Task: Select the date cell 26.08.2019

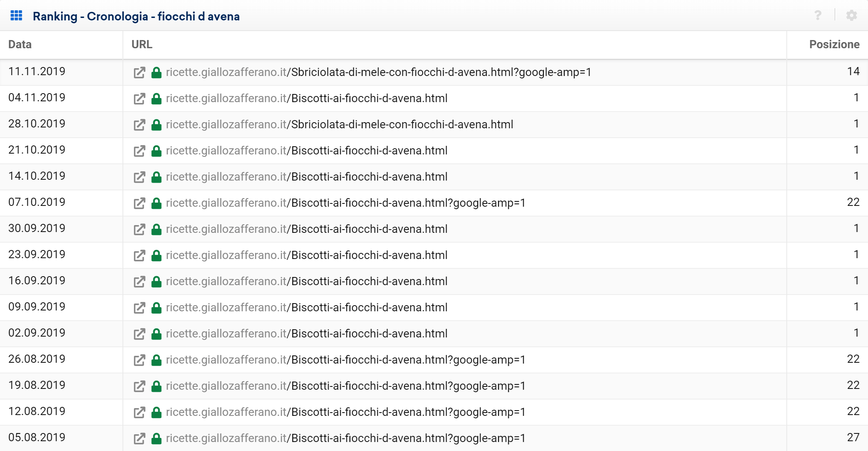Action: click(x=37, y=359)
